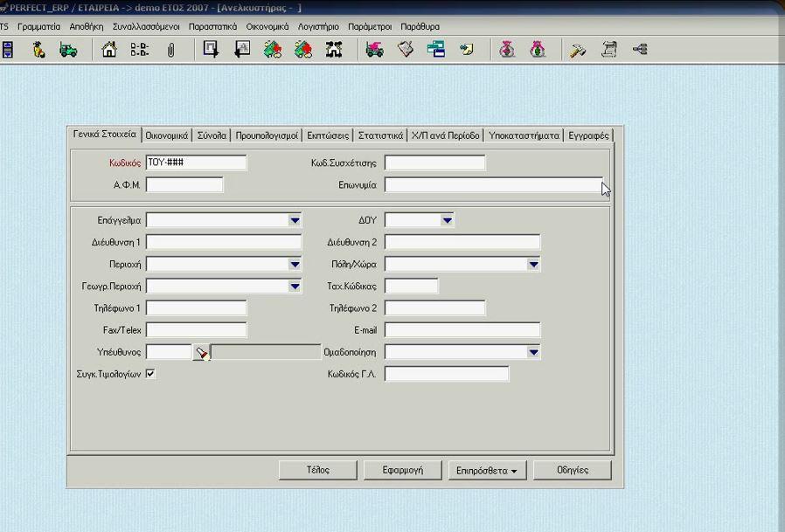Click the second pink money bag icon
This screenshot has width=785, height=532.
[x=538, y=50]
